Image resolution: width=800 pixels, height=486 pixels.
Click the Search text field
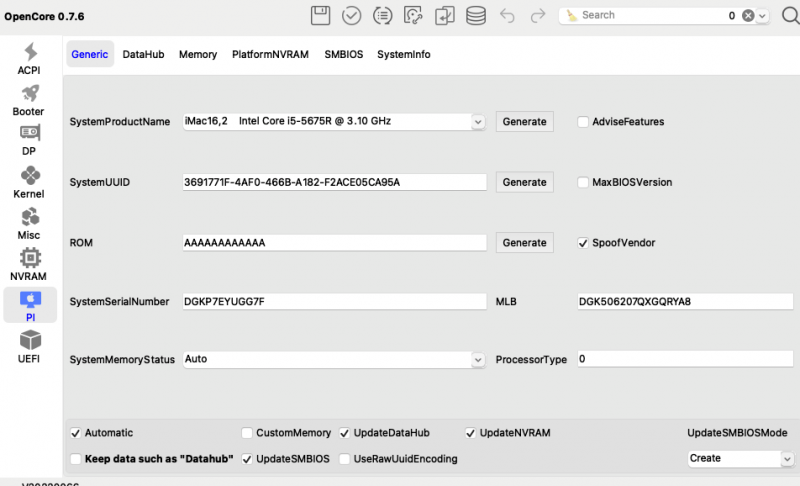pyautogui.click(x=653, y=15)
